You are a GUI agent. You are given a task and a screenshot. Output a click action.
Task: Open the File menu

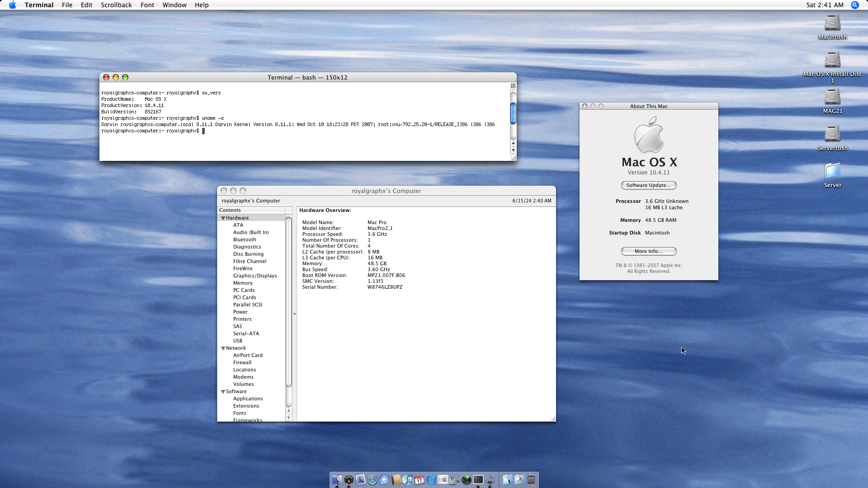tap(67, 5)
